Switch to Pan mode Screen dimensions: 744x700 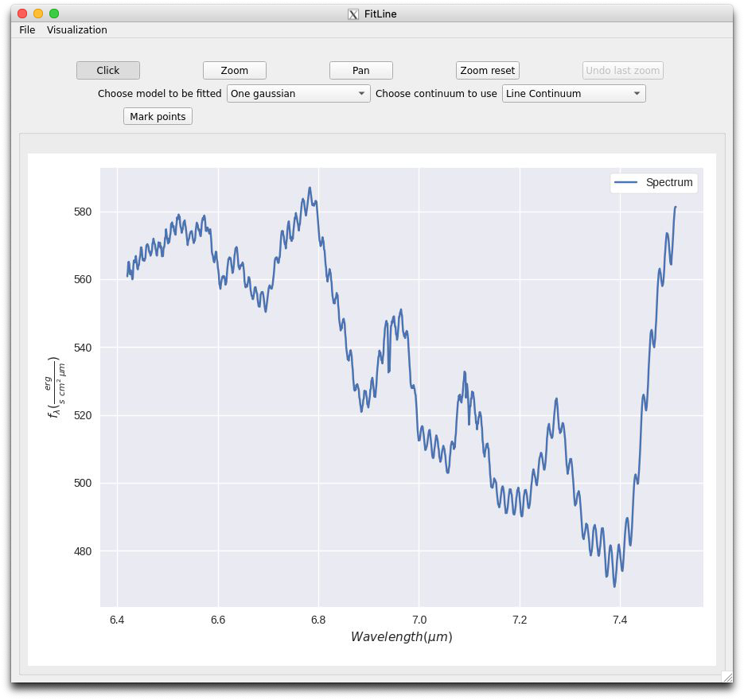point(360,70)
